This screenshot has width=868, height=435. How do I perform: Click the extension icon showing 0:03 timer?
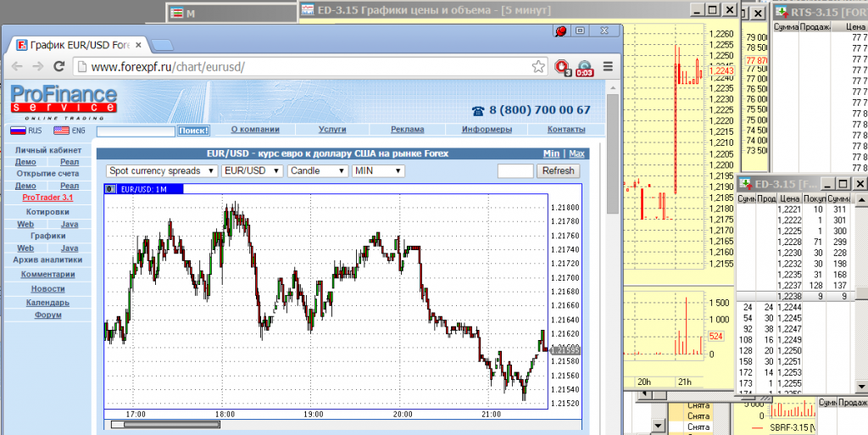click(584, 67)
